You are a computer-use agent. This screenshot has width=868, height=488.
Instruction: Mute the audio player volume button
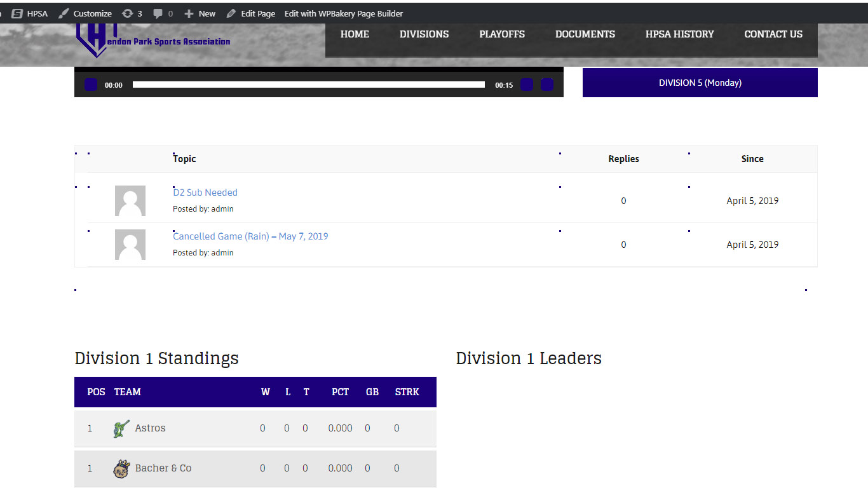[x=526, y=84]
